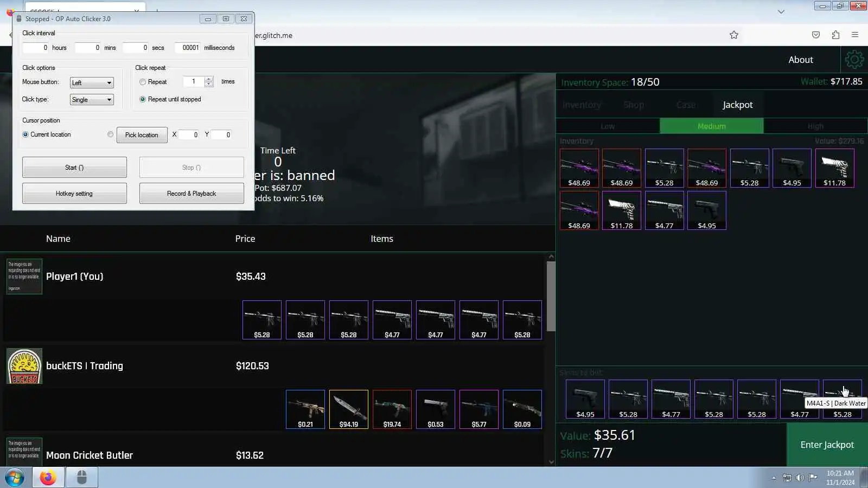Click the Moon Cricket Butler avatar image

[24, 452]
